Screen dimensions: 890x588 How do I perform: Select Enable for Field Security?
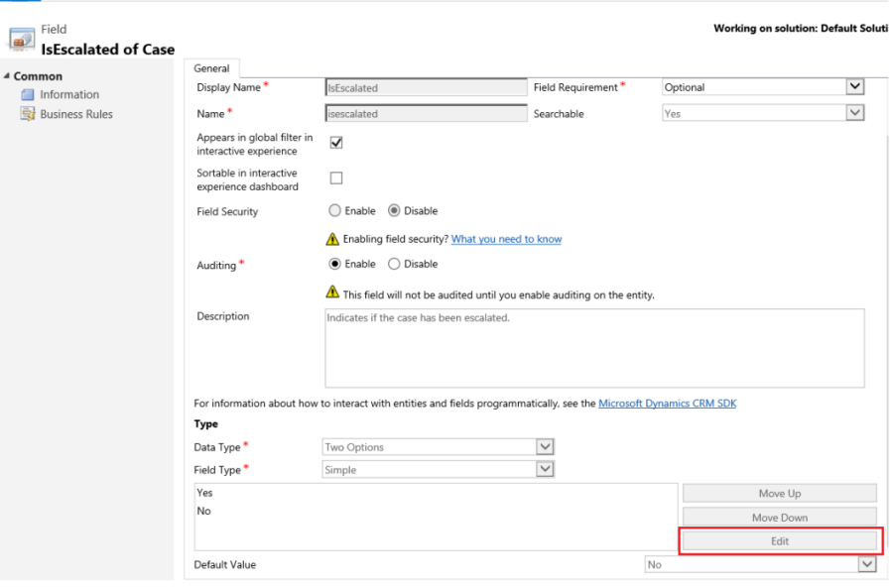point(334,211)
